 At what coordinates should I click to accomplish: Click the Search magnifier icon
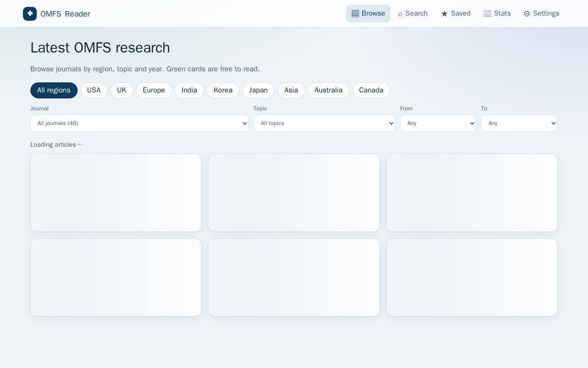point(400,14)
